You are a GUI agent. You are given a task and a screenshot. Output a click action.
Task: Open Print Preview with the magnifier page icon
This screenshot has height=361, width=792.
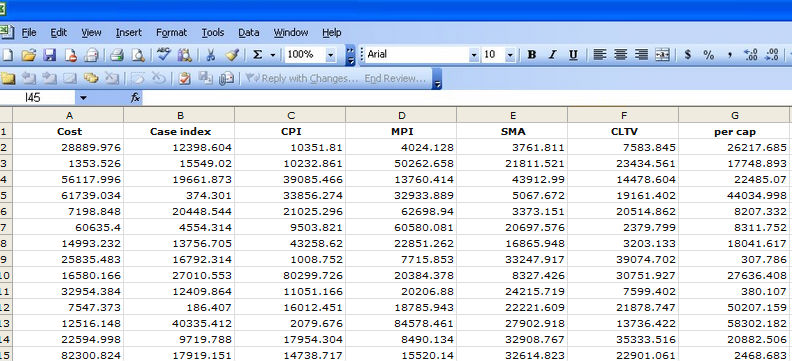(138, 55)
